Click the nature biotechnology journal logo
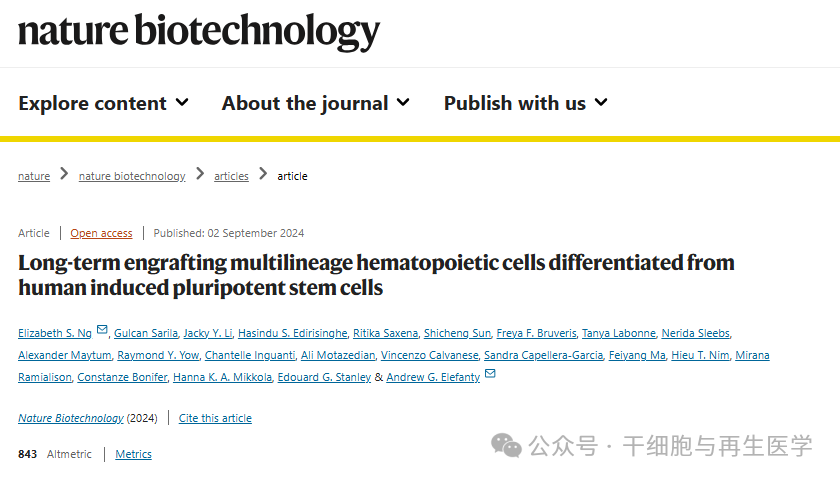The image size is (840, 480). pos(199,32)
